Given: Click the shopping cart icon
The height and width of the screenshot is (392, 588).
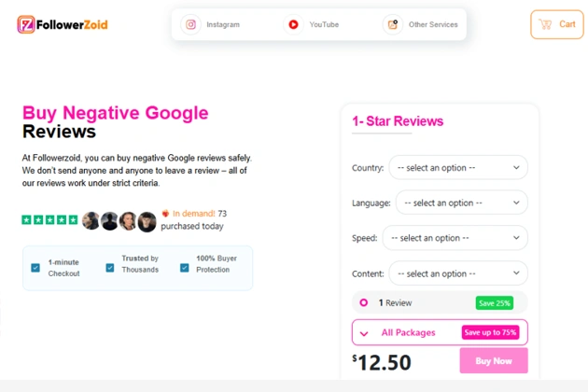Looking at the screenshot, I should [x=545, y=24].
